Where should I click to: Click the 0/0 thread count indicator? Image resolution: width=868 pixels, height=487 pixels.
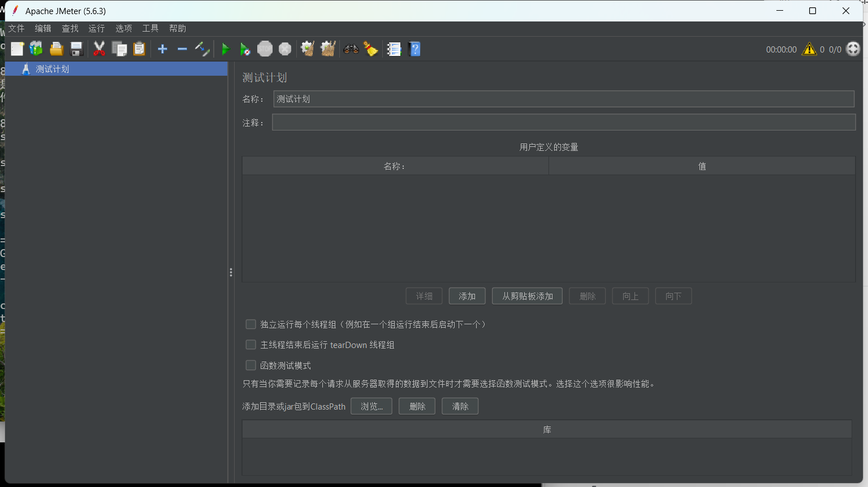coord(835,50)
